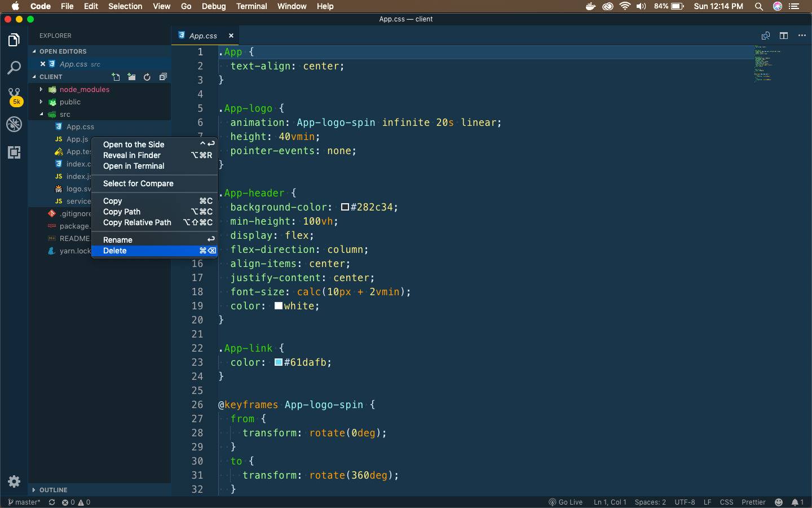Viewport: 812px width, 508px height.
Task: Click Ln 1, Col 1 in status bar
Action: pos(610,502)
